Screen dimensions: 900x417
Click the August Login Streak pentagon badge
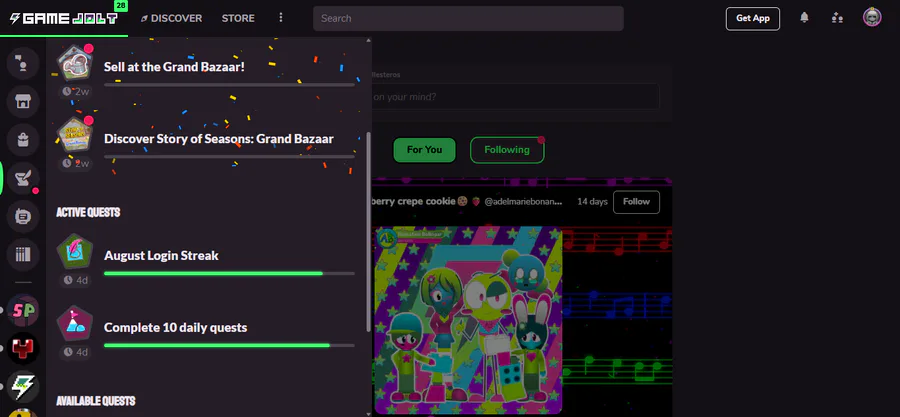75,252
